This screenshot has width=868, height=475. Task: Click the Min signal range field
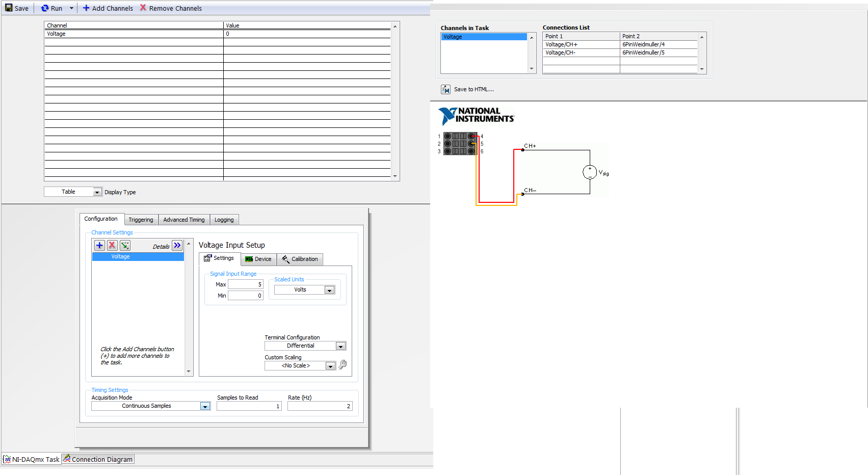pyautogui.click(x=245, y=296)
